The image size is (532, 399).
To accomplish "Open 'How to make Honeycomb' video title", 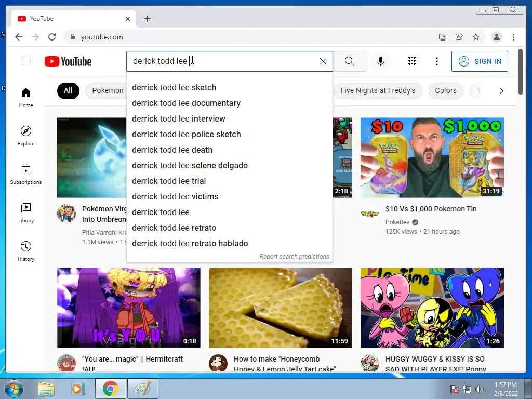I will pyautogui.click(x=285, y=364).
